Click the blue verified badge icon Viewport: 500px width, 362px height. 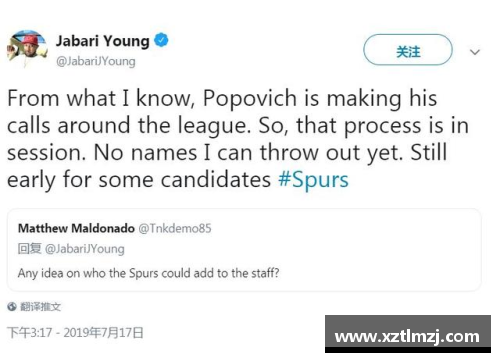pyautogui.click(x=161, y=41)
